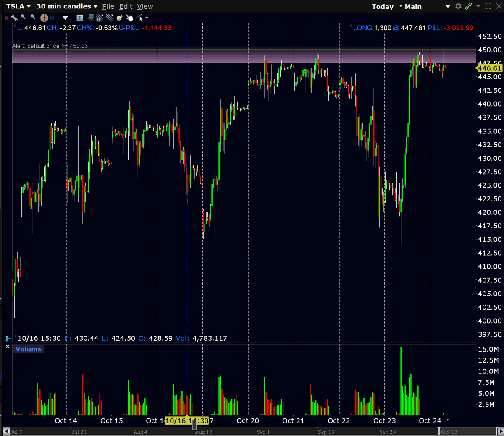Click the Volume study label
The width and height of the screenshot is (504, 436).
pyautogui.click(x=29, y=349)
